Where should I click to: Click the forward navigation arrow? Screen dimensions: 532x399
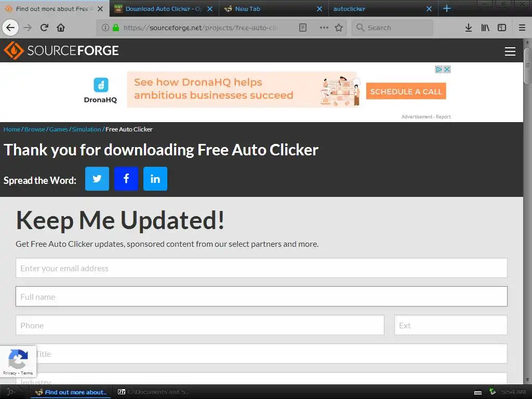point(28,28)
